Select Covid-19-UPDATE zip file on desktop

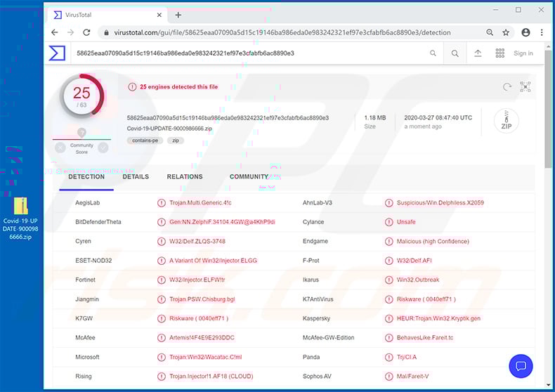tap(20, 218)
